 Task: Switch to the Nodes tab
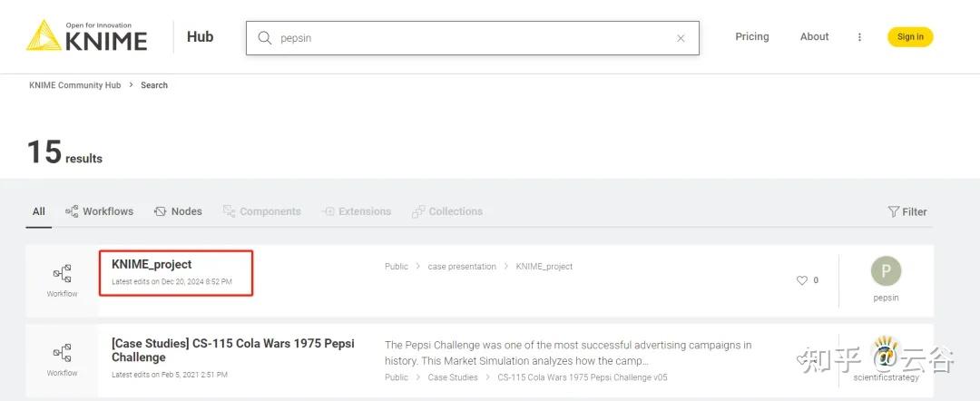[x=178, y=211]
